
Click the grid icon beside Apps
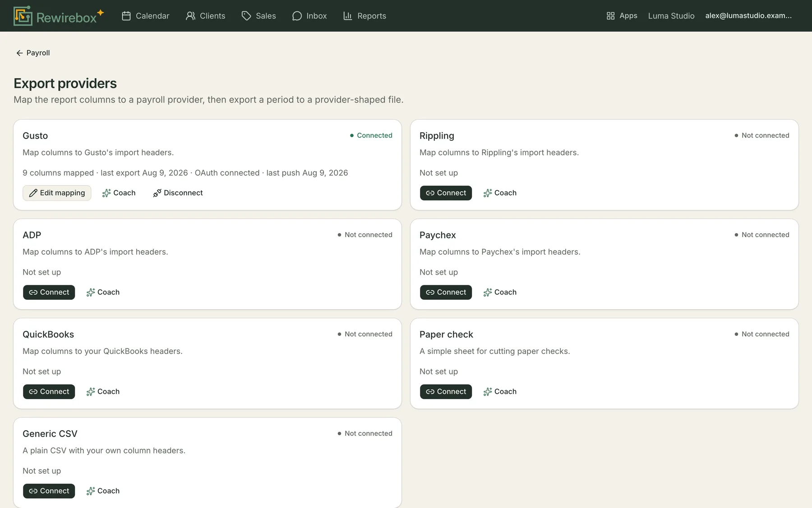pyautogui.click(x=610, y=16)
